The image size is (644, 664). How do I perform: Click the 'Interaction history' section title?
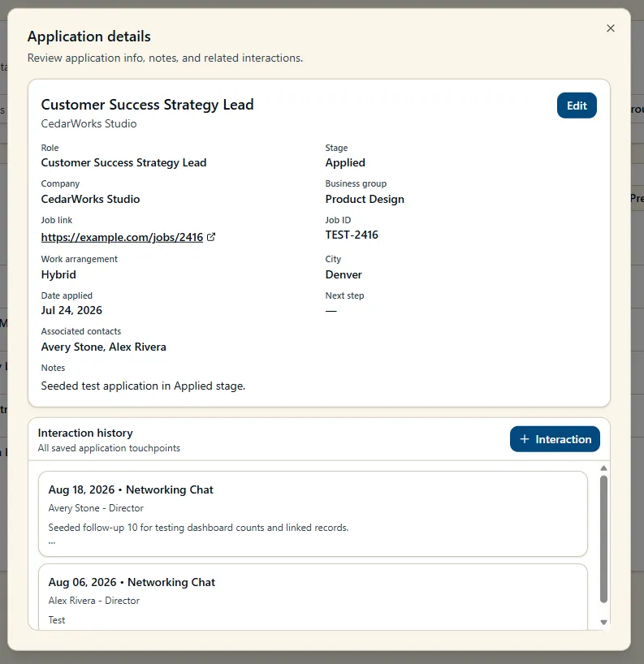85,433
